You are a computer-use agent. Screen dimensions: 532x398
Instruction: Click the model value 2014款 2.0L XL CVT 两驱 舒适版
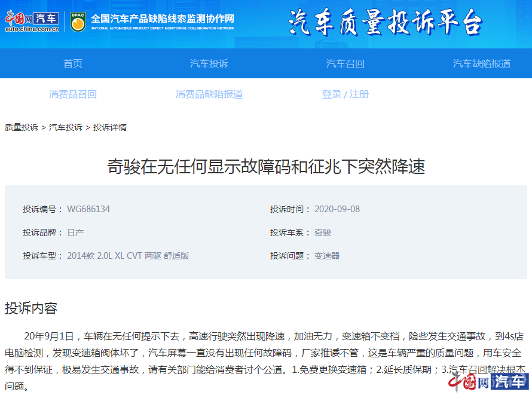(x=128, y=256)
